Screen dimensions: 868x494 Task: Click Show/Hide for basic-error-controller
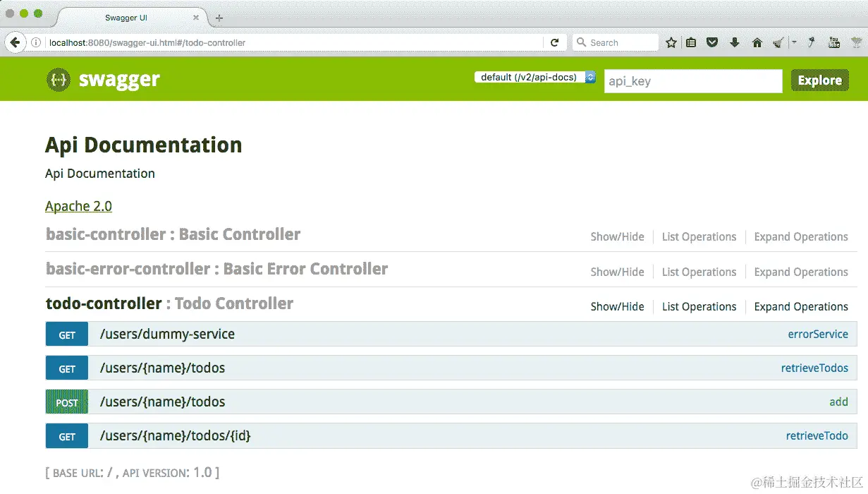617,272
